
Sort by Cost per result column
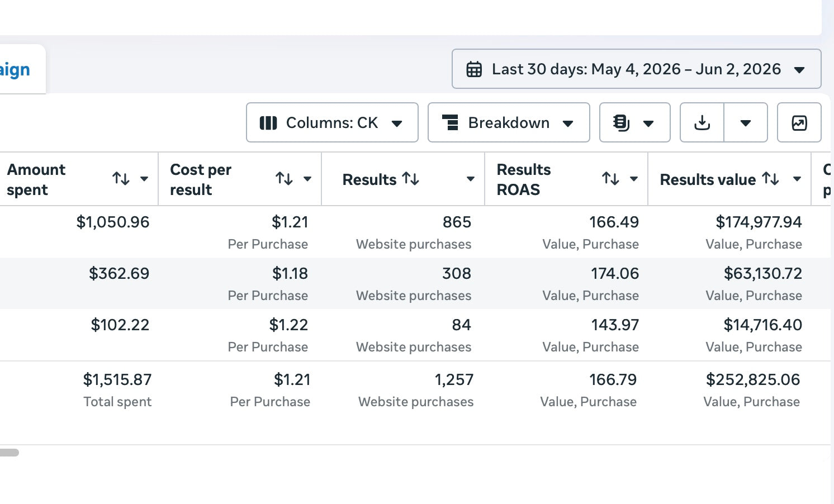pos(284,179)
